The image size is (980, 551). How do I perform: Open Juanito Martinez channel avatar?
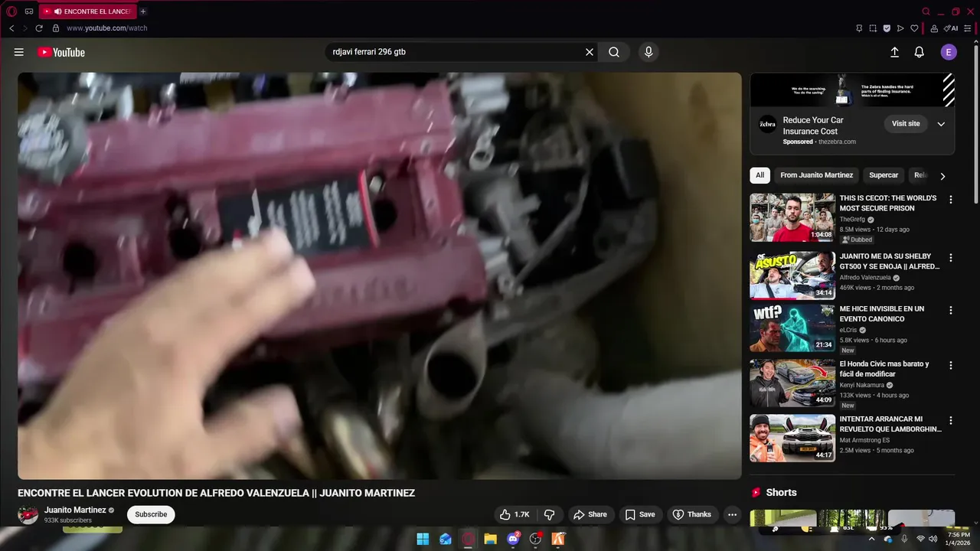28,514
